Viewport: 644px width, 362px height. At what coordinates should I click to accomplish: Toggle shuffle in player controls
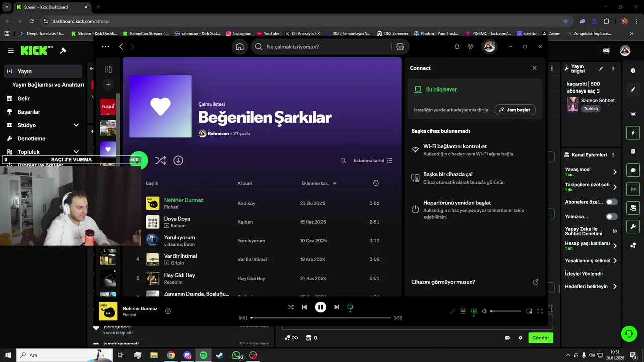[x=291, y=307]
